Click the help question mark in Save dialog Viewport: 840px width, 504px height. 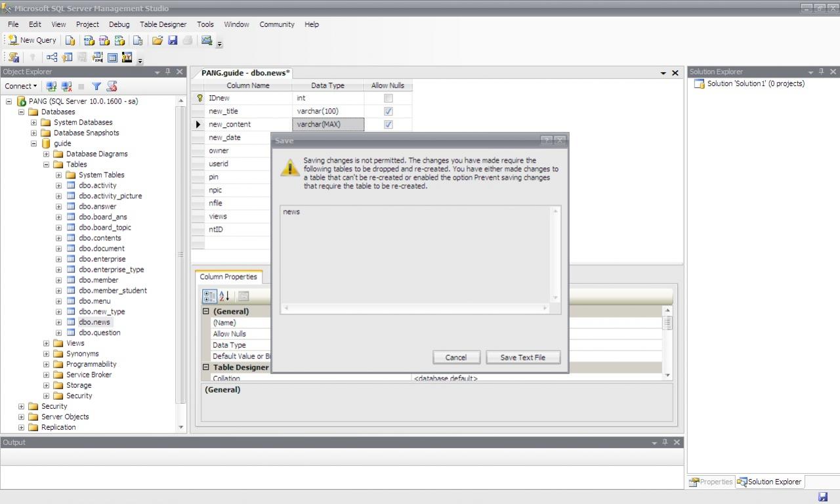(547, 140)
